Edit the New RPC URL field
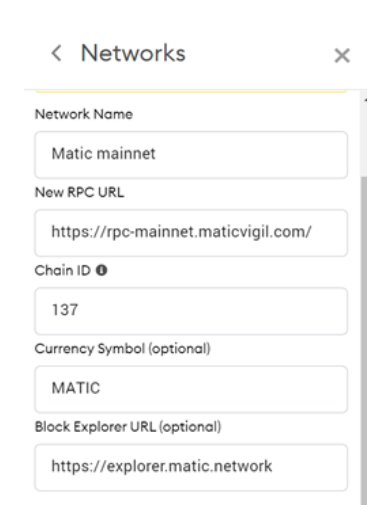 coord(191,233)
